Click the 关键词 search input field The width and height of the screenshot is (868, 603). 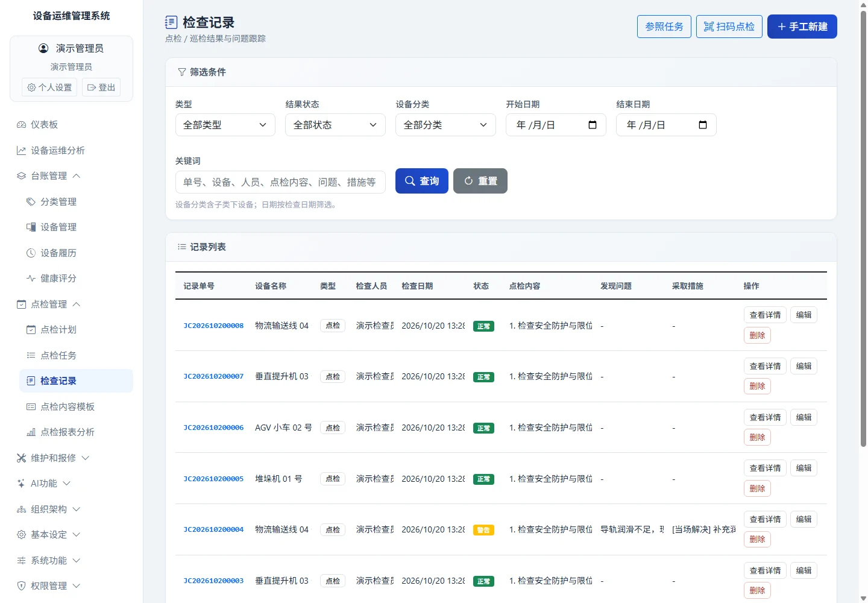[280, 182]
